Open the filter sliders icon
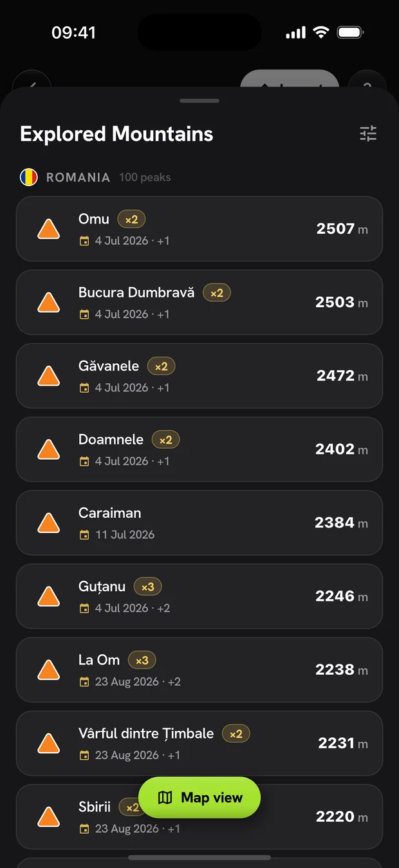Screen dimensions: 399x868 tap(368, 134)
